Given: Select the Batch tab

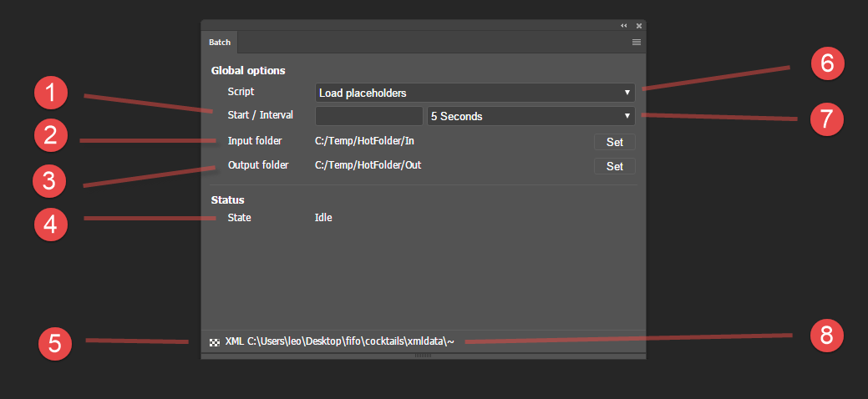Looking at the screenshot, I should [220, 42].
